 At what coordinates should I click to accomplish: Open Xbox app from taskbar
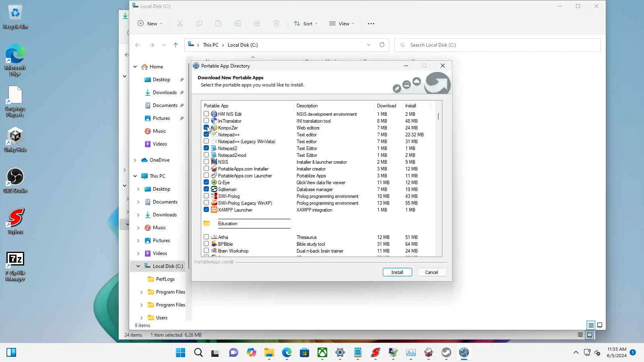point(322,353)
